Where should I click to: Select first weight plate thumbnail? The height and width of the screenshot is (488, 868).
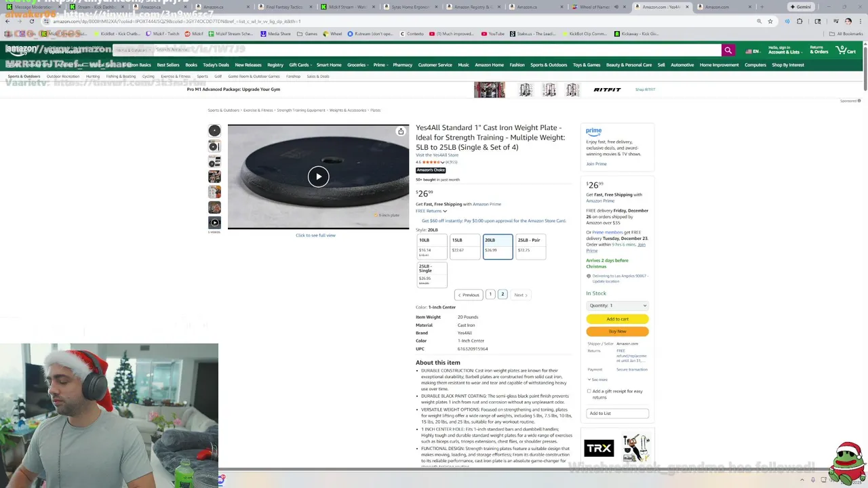pos(214,131)
